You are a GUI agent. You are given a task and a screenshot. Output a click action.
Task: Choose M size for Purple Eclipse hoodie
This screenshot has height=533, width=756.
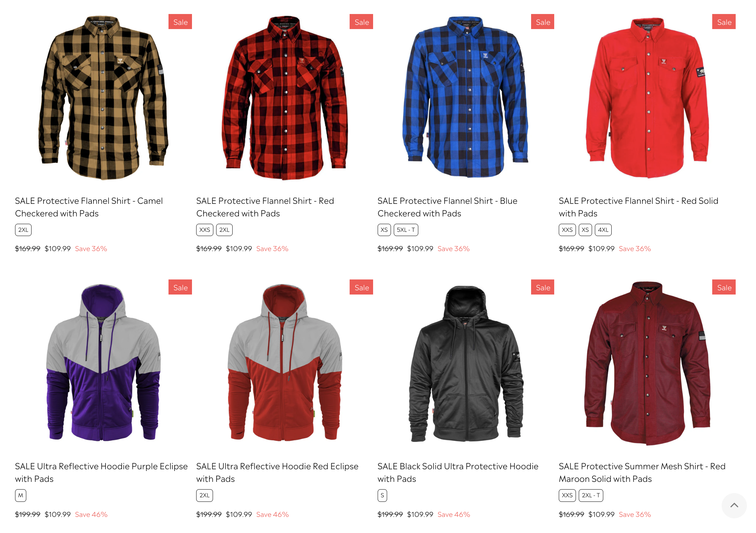point(21,495)
